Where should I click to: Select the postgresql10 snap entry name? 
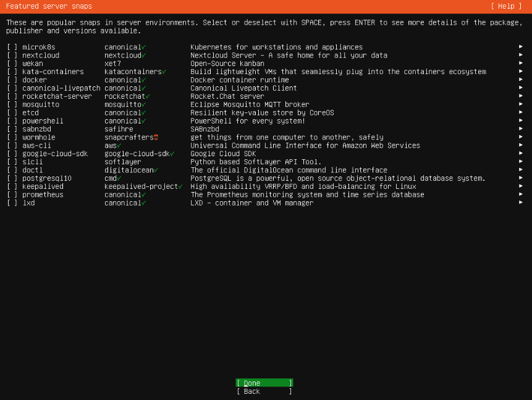coord(47,178)
